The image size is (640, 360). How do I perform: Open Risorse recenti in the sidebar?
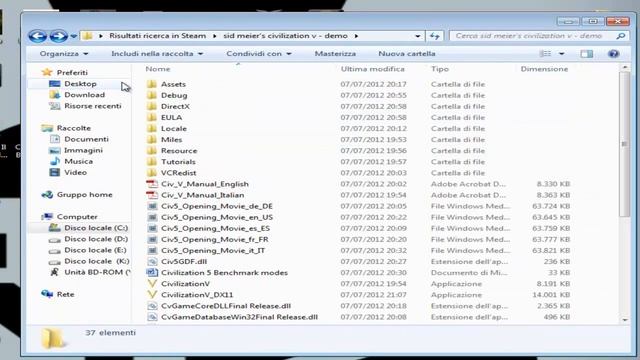pos(92,106)
